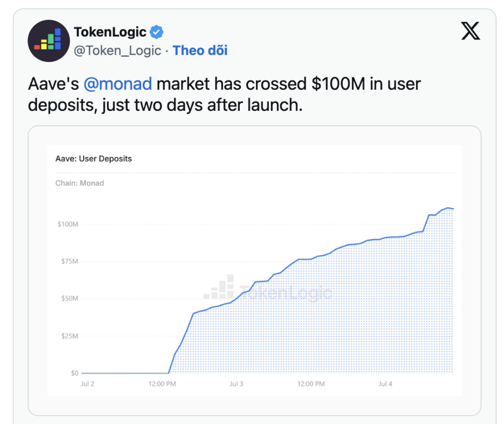Click the $50M y-axis label
This screenshot has width=504, height=424.
click(x=70, y=298)
